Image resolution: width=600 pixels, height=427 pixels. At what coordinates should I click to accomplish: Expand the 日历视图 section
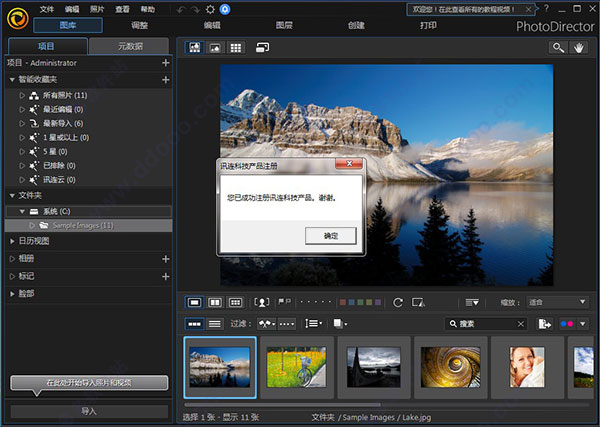tap(12, 241)
